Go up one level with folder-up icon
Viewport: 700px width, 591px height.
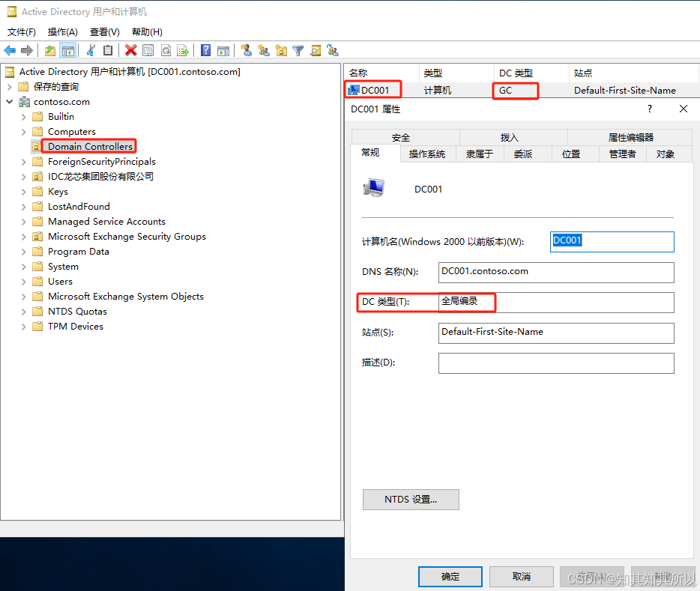pyautogui.click(x=50, y=50)
